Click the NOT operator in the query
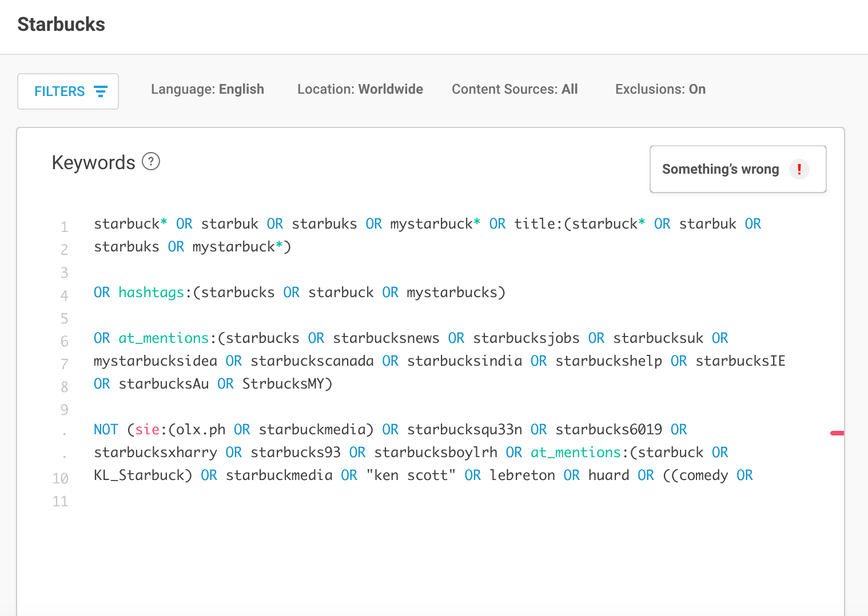 tap(106, 430)
